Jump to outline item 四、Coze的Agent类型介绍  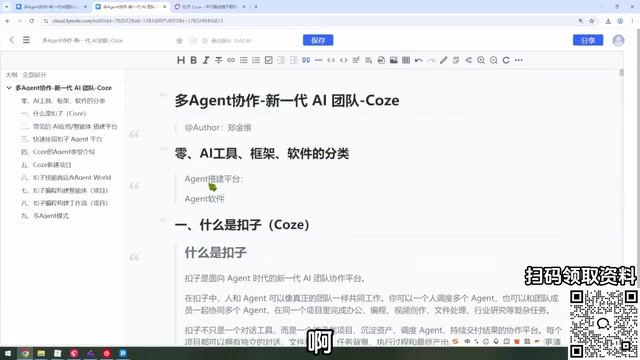click(58, 152)
